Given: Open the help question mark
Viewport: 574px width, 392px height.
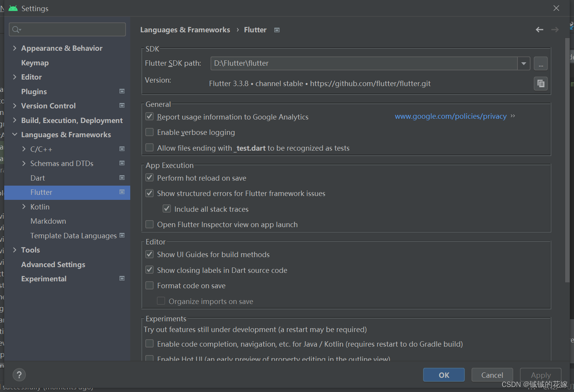Looking at the screenshot, I should coord(19,375).
